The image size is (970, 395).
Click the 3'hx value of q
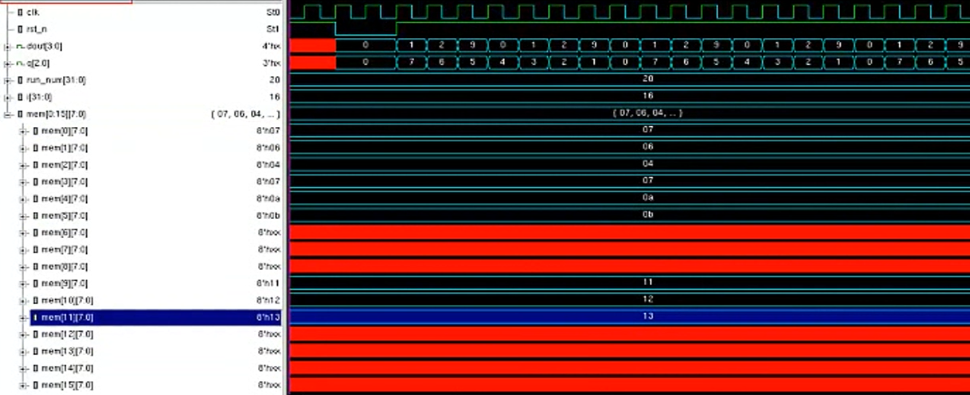coord(271,63)
